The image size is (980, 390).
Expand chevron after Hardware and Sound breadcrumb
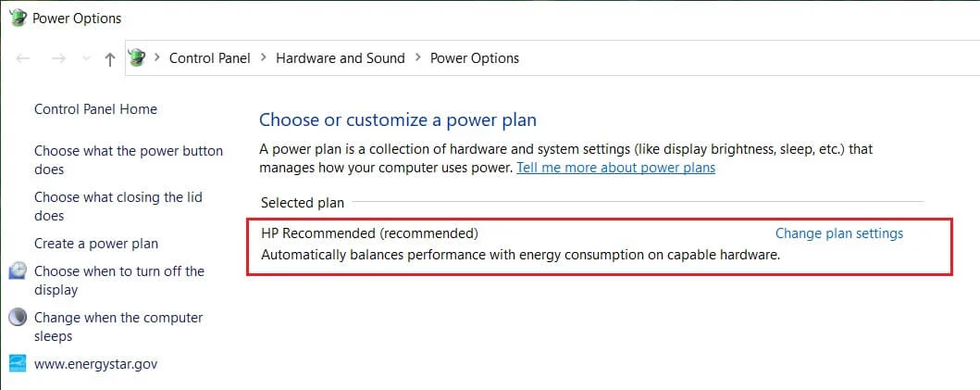pos(417,58)
